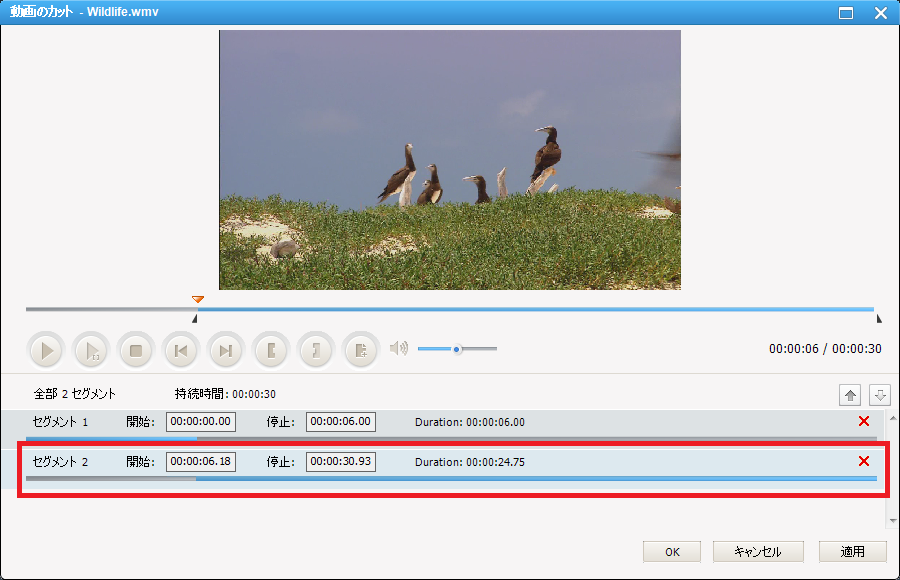Viewport: 900px width, 580px height.
Task: Select the セグメント 2 row label
Action: coord(60,462)
